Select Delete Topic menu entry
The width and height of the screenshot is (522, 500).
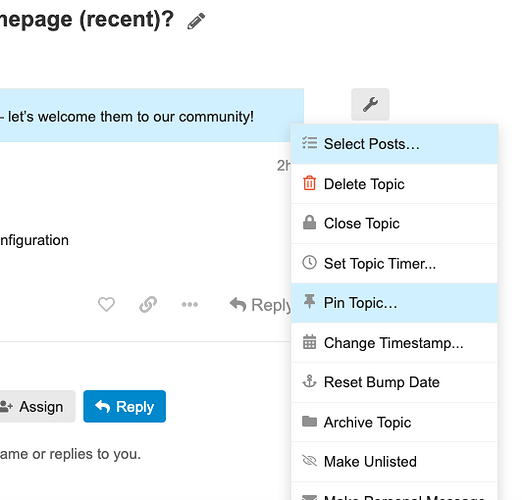pyautogui.click(x=394, y=184)
